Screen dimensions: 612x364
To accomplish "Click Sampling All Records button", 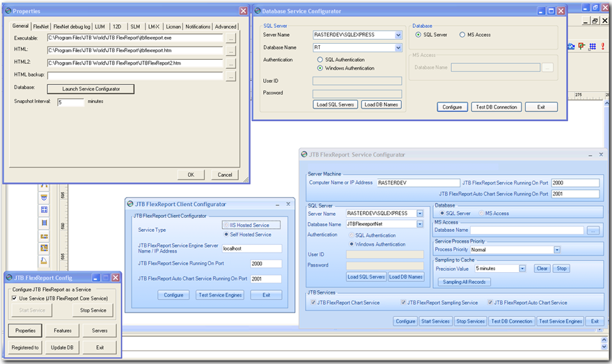I will pyautogui.click(x=464, y=282).
